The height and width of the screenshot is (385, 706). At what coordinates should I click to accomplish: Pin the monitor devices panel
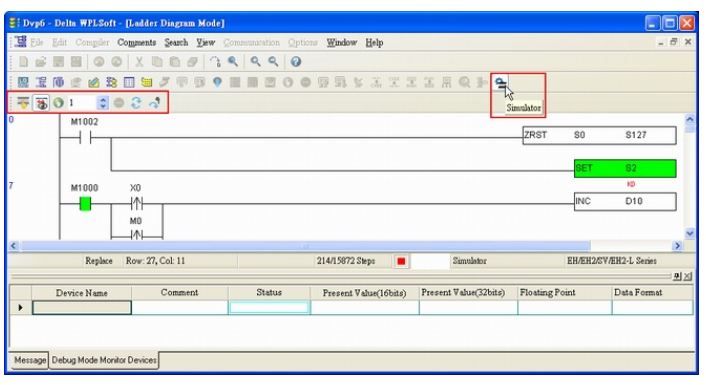click(x=677, y=276)
